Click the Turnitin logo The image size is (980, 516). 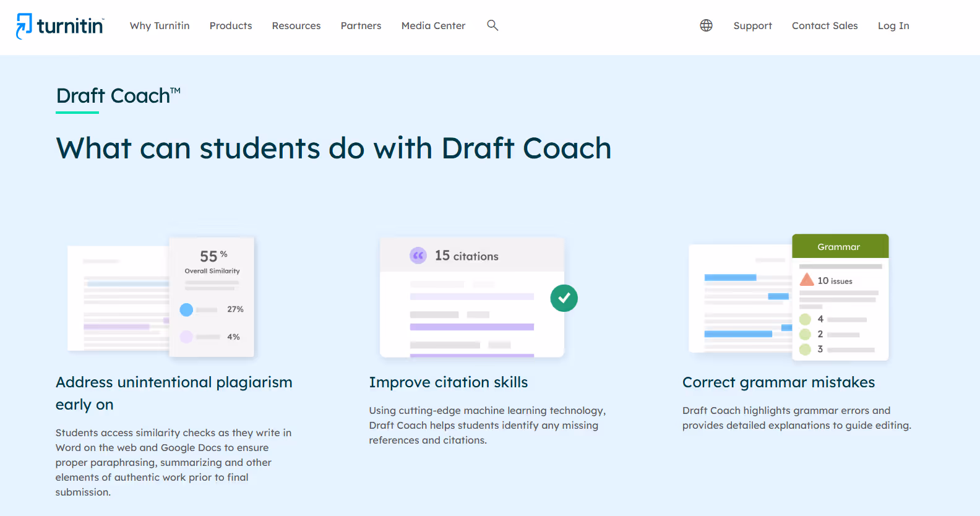60,26
